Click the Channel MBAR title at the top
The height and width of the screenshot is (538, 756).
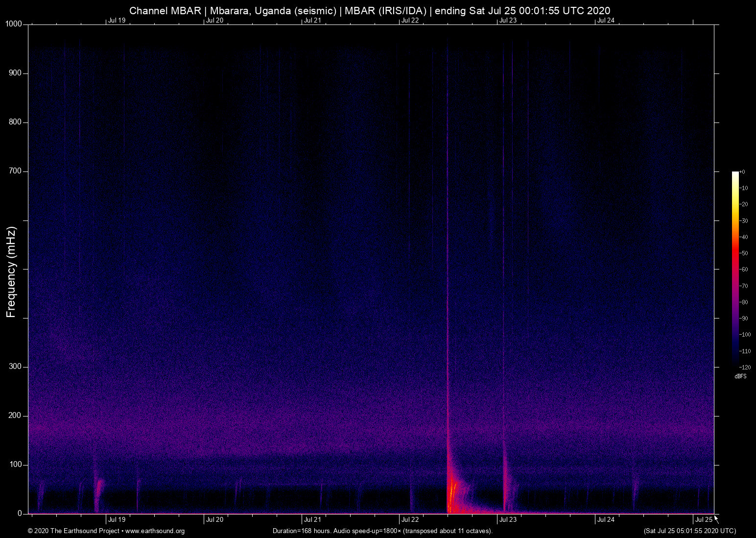[370, 11]
